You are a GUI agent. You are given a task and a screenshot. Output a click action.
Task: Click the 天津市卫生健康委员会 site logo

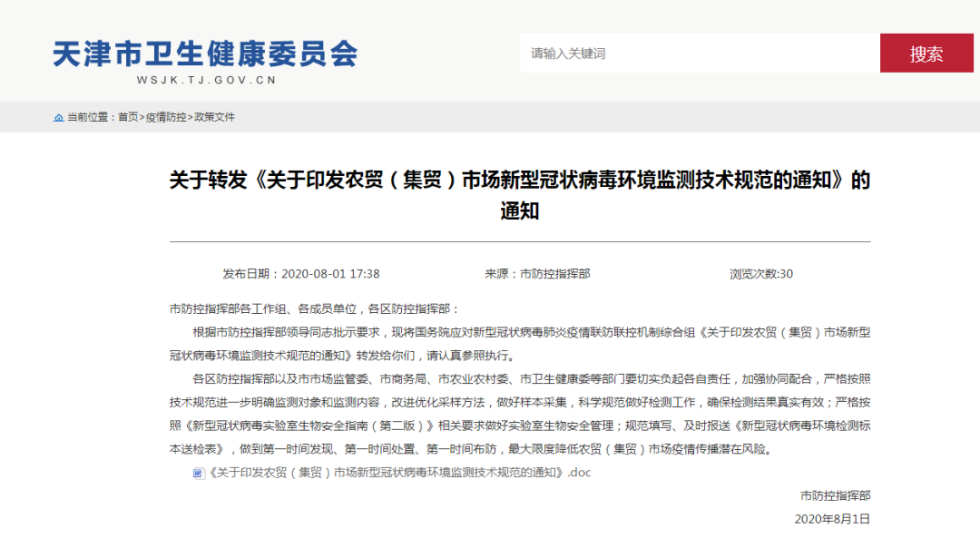(206, 54)
